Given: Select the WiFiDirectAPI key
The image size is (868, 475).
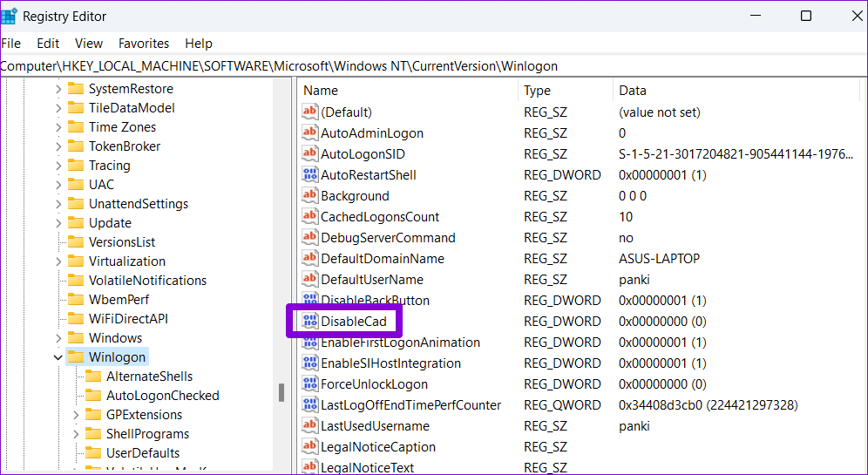Looking at the screenshot, I should click(128, 319).
